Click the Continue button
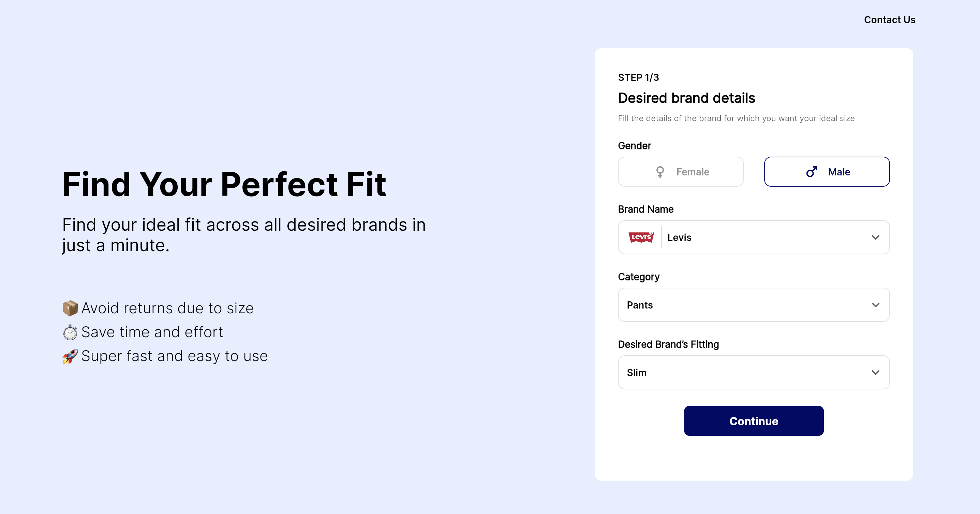 (754, 421)
